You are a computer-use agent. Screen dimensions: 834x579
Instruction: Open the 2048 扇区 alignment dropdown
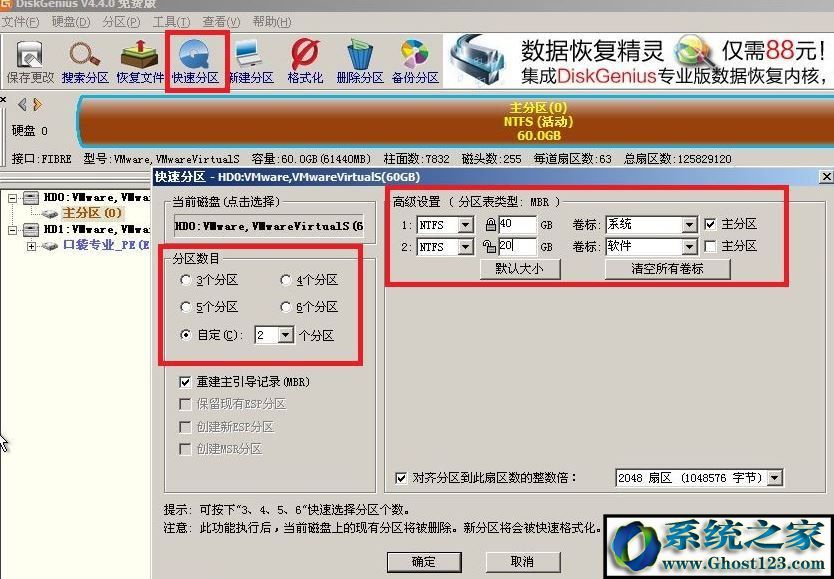[775, 478]
